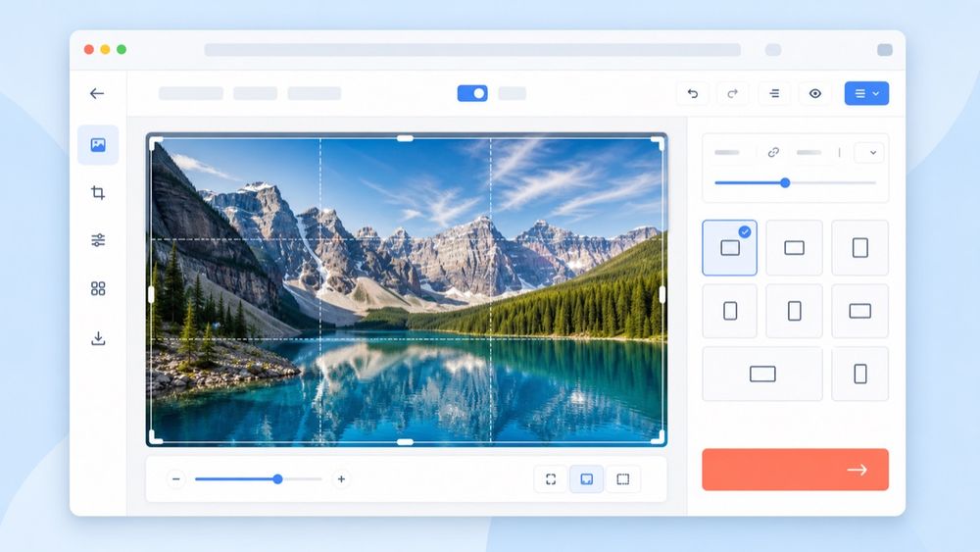The image size is (980, 552).
Task: Toggle the aspect ratio link (chain) icon
Action: point(773,153)
